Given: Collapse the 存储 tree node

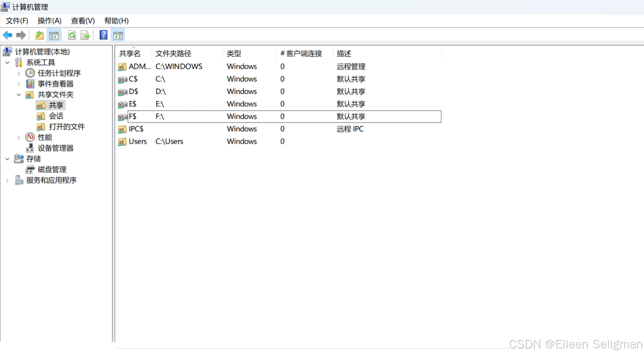Looking at the screenshot, I should [7, 159].
